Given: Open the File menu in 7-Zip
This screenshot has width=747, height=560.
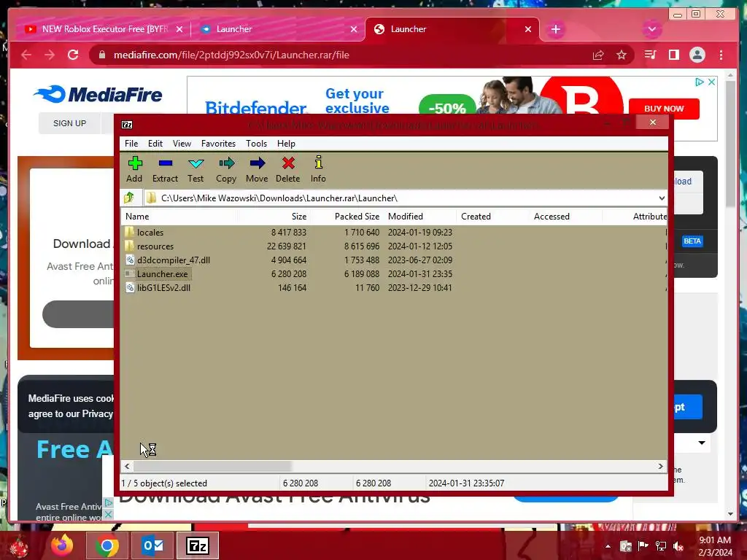Looking at the screenshot, I should click(x=131, y=144).
